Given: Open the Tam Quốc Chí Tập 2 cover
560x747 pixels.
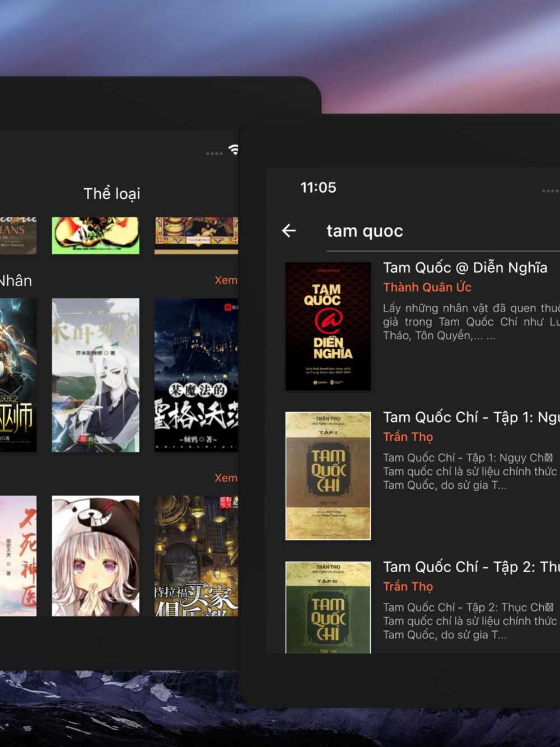Looking at the screenshot, I should click(328, 607).
